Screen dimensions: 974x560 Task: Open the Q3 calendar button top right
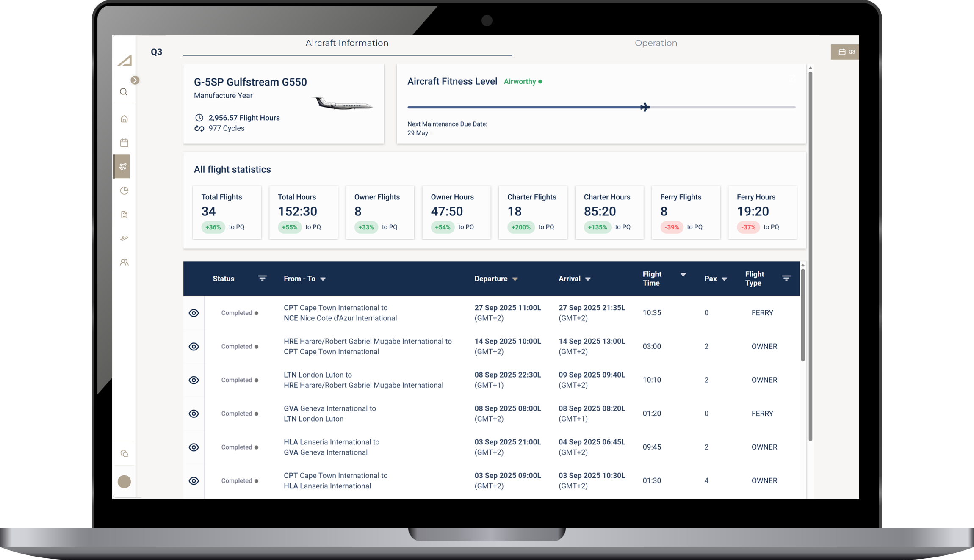click(845, 52)
